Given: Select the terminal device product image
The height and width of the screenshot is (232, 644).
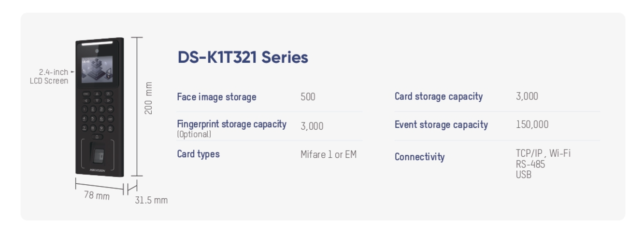Looking at the screenshot, I should point(100,107).
